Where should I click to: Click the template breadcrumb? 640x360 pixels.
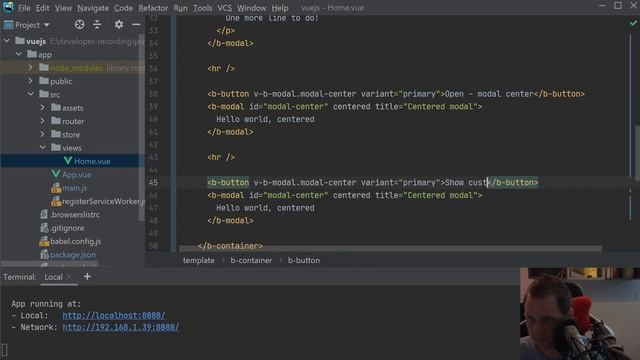point(198,260)
